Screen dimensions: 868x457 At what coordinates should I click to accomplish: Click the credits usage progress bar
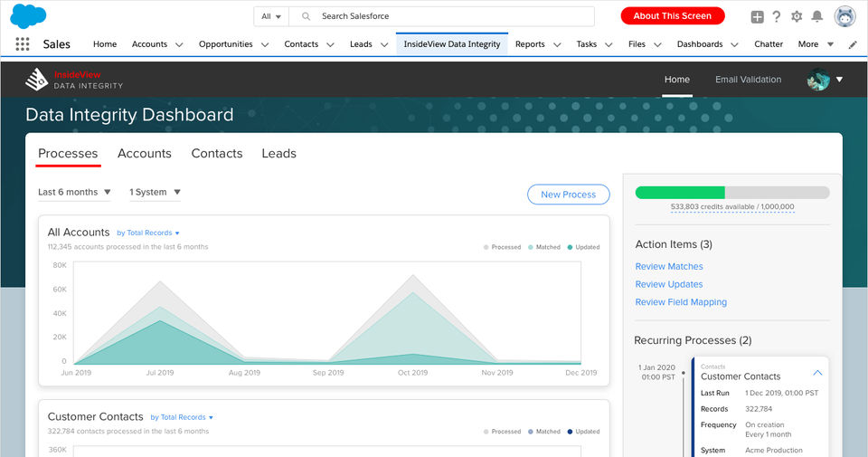click(732, 192)
